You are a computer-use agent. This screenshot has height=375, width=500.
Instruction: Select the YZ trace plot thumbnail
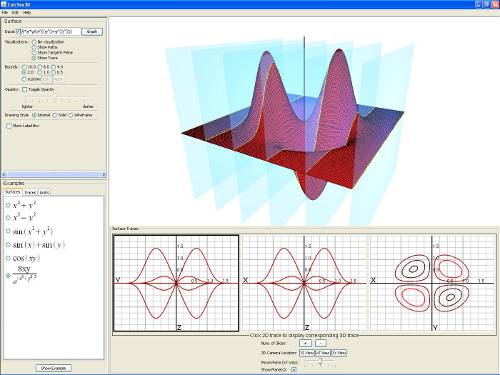pos(176,283)
